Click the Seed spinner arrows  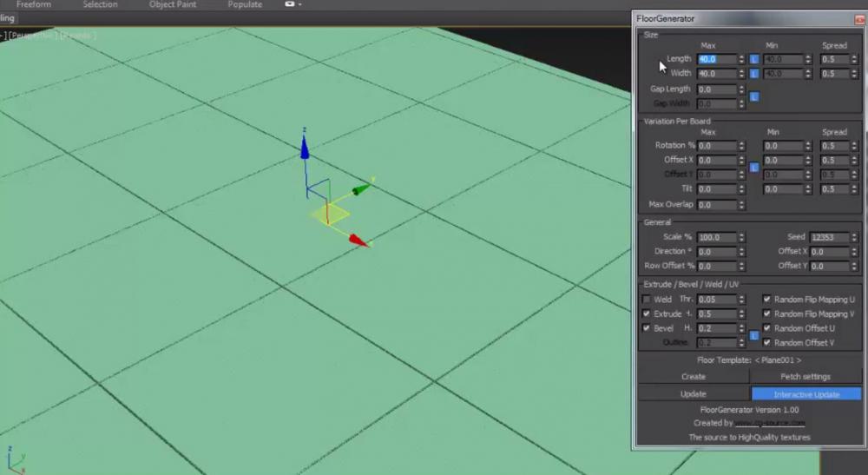coord(854,238)
